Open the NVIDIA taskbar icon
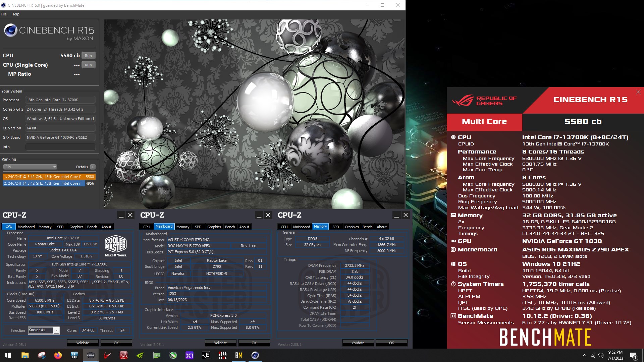The width and height of the screenshot is (644, 362). click(140, 355)
